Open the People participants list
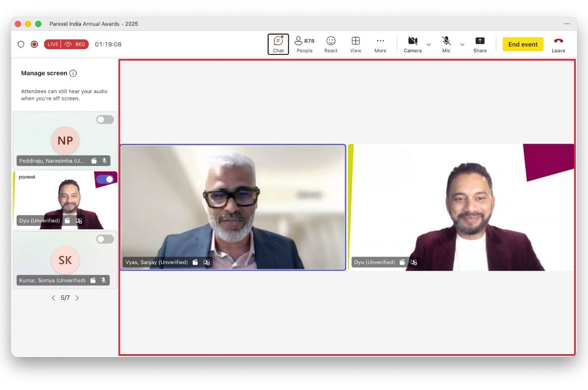588x390 pixels. 304,44
